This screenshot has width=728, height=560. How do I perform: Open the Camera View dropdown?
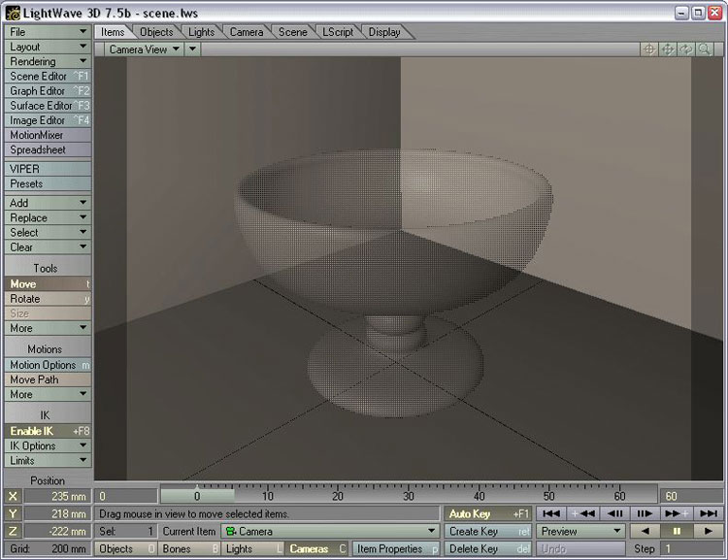(x=144, y=49)
